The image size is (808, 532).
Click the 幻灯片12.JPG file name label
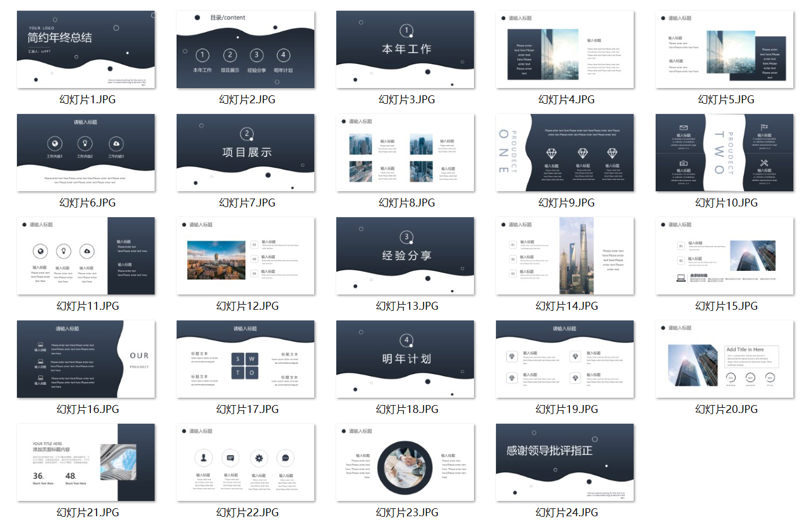tap(247, 306)
